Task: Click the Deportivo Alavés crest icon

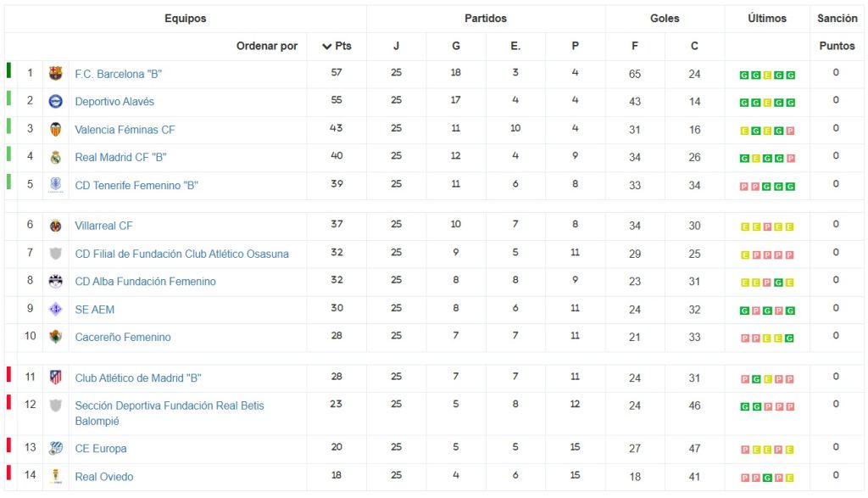Action: (56, 102)
